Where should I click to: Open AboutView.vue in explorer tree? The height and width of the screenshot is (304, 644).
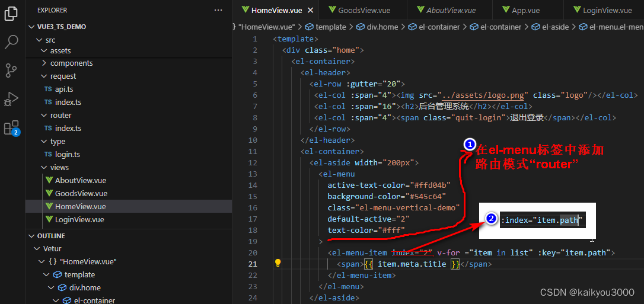click(81, 181)
